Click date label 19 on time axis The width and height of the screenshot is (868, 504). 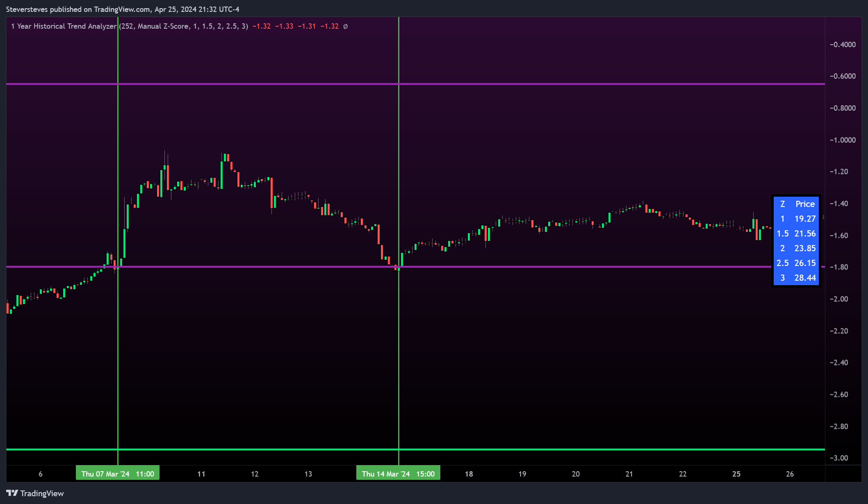(x=522, y=474)
